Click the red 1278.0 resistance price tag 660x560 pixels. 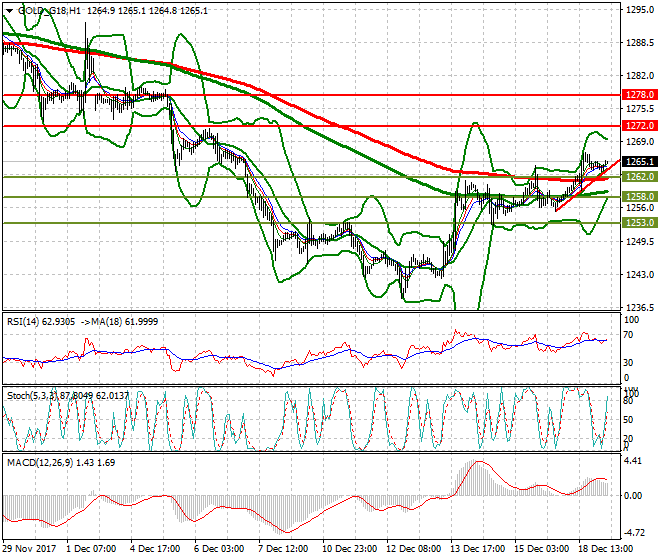(638, 94)
